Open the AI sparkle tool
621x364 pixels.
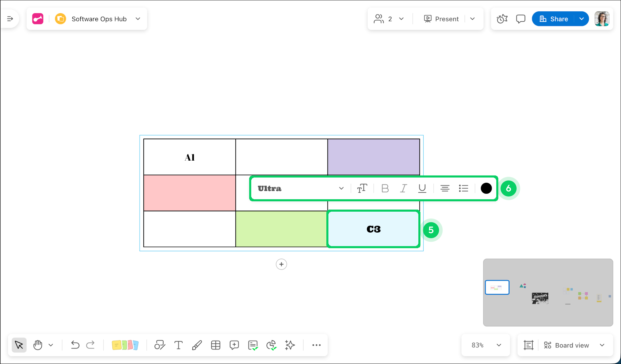click(x=290, y=345)
